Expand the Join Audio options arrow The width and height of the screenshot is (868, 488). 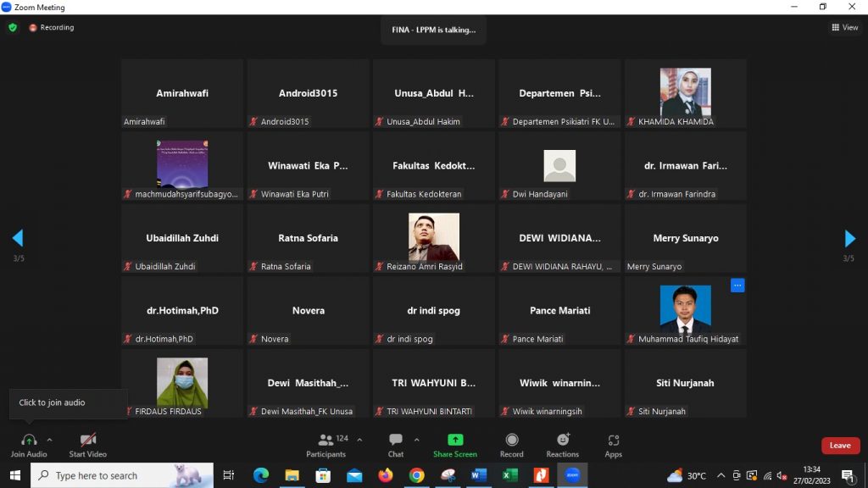point(49,440)
